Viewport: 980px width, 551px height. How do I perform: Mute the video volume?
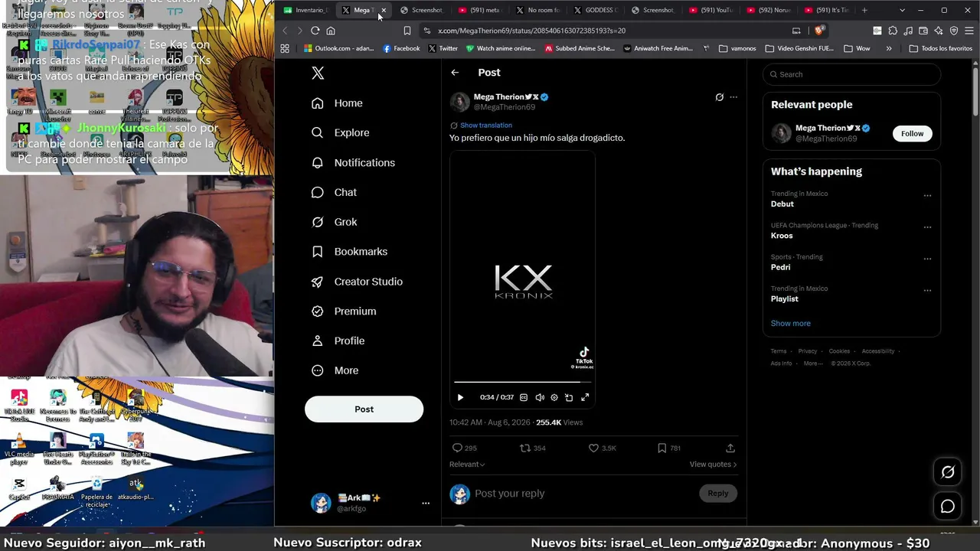click(540, 397)
